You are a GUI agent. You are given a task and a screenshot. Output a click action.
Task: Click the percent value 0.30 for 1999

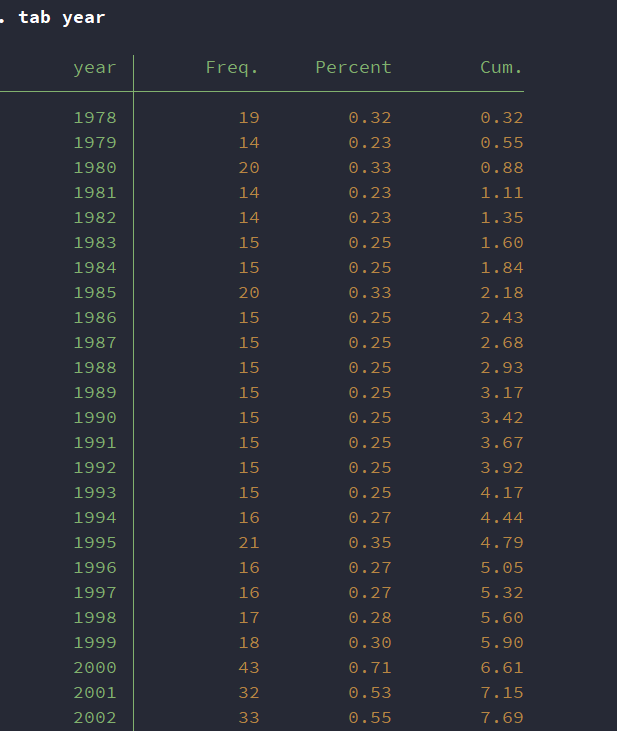(x=369, y=643)
